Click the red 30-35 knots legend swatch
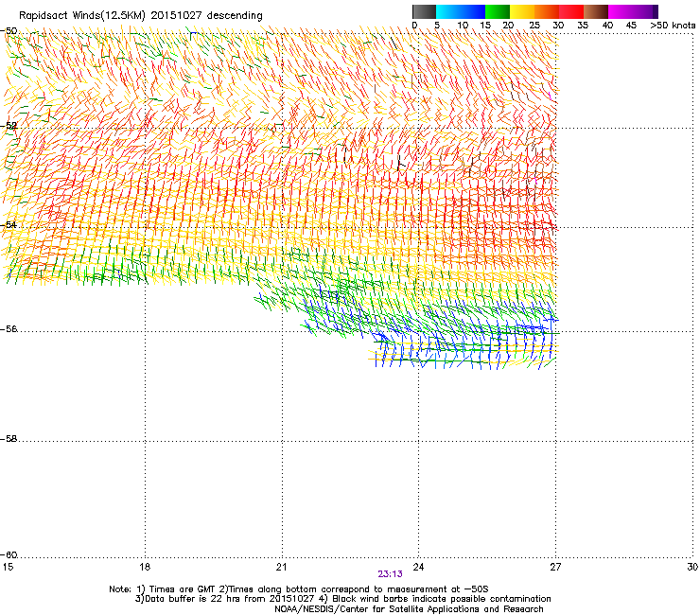 (x=571, y=11)
